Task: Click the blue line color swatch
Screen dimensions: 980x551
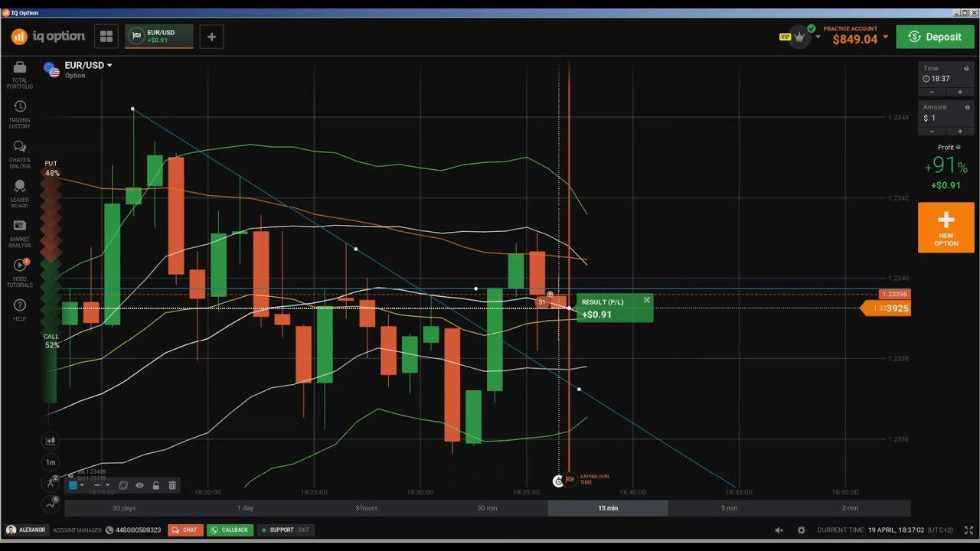Action: [x=73, y=485]
